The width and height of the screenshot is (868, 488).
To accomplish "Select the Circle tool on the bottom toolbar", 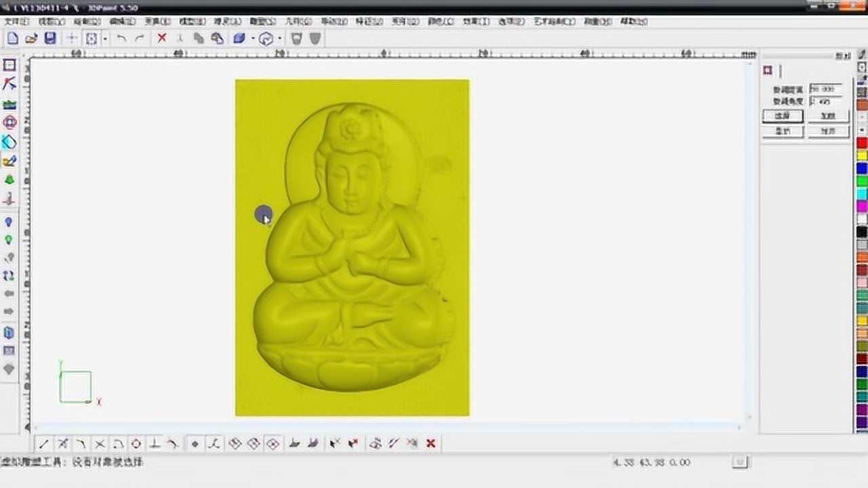I will click(136, 443).
